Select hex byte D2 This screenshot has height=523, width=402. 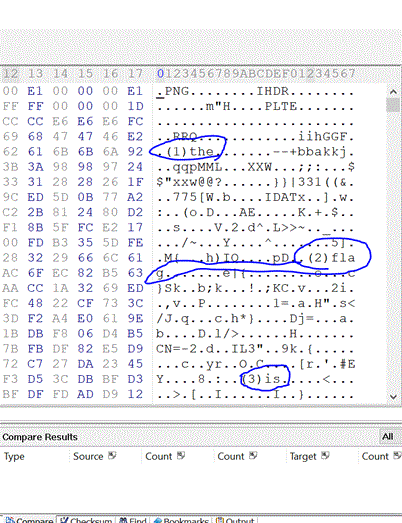[x=135, y=212]
